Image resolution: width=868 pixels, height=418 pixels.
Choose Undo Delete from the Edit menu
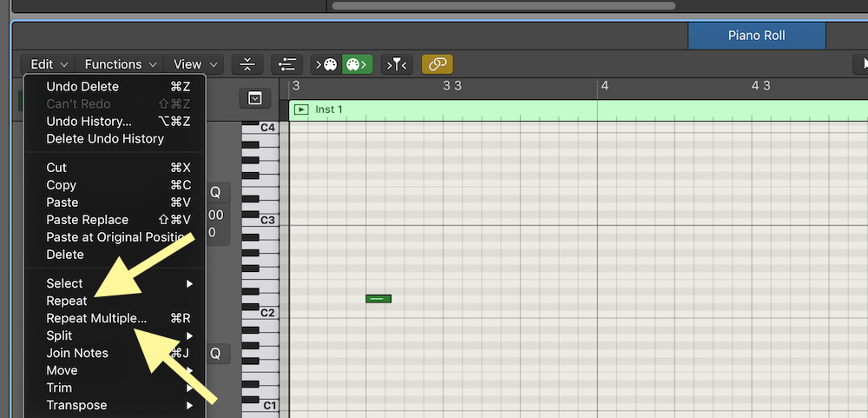coord(115,87)
